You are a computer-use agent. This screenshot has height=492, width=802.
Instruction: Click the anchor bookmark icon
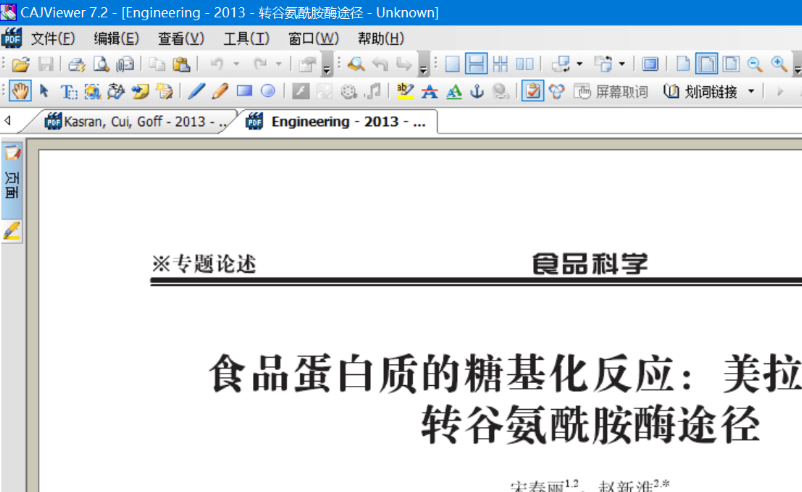[x=477, y=92]
